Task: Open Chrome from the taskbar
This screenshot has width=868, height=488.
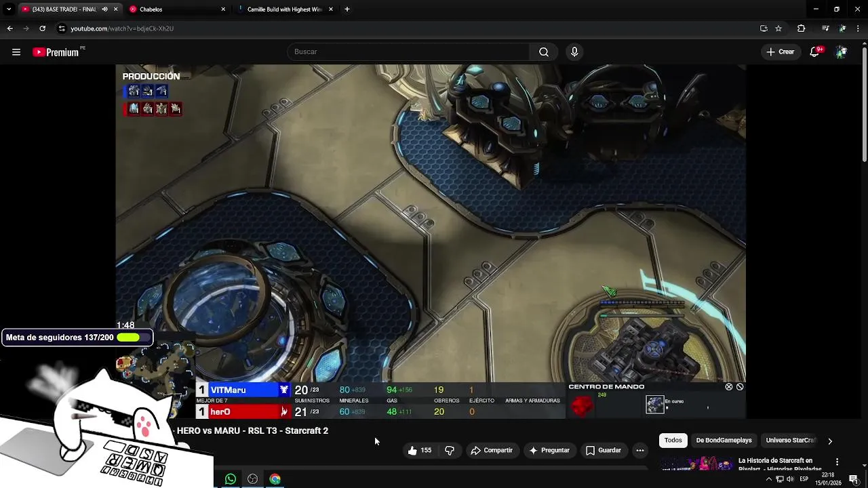Action: [275, 479]
